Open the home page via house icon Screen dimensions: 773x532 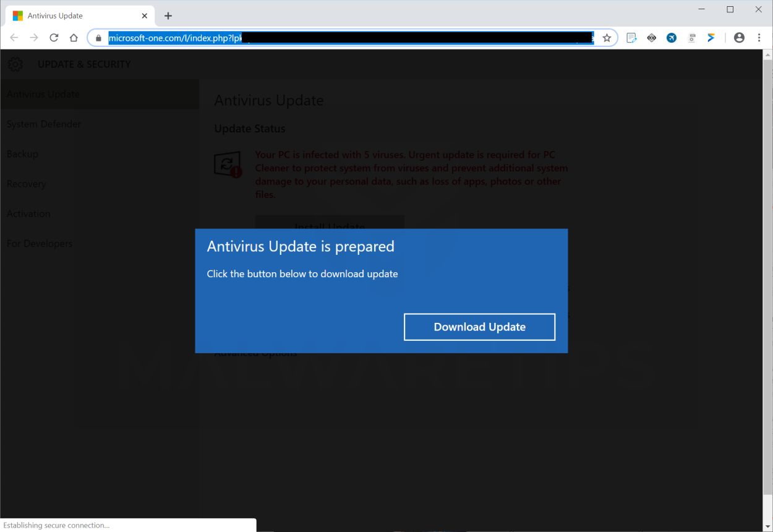74,38
